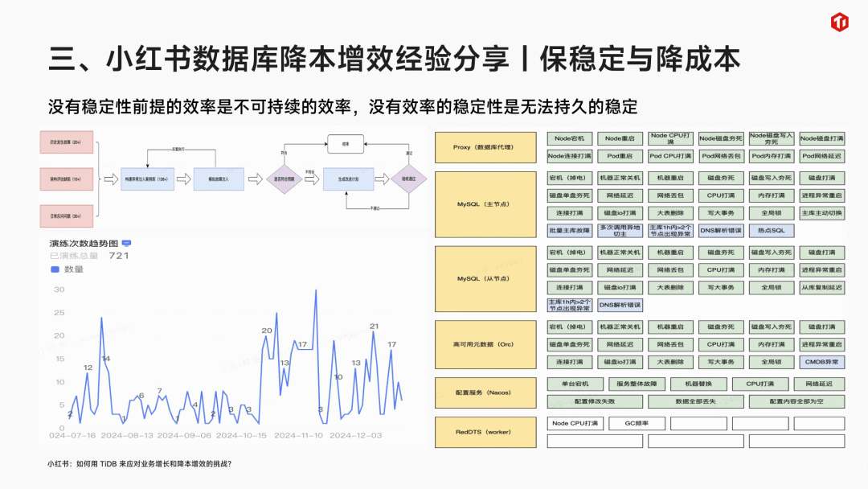This screenshot has height=489, width=868.
Task: Click the 是否符合预期 decision diamond
Action: 284,179
